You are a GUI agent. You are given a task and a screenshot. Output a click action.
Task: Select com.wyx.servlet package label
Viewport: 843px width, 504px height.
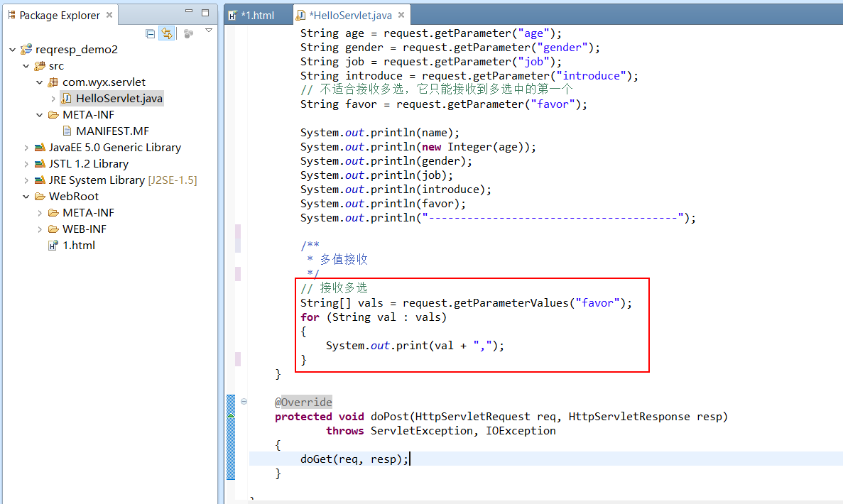pos(104,82)
